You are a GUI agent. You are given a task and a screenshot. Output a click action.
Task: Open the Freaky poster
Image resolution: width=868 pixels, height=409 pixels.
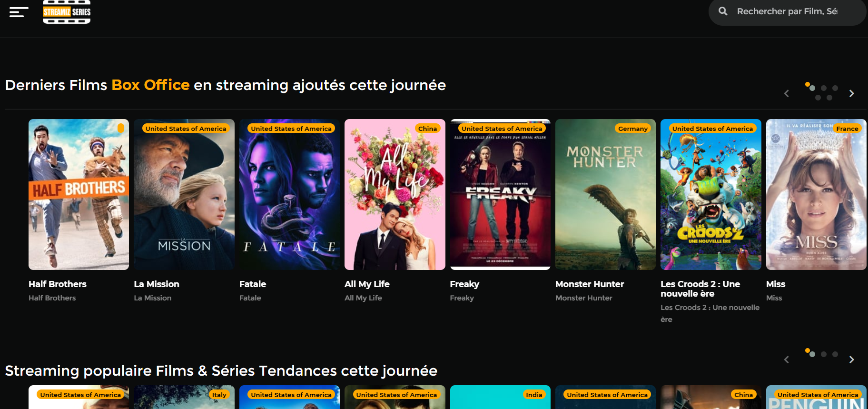pyautogui.click(x=500, y=194)
